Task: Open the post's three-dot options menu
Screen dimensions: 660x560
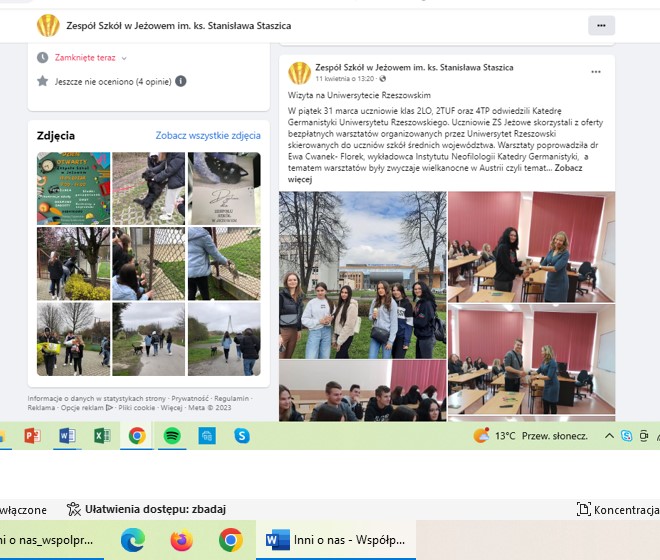Action: (x=596, y=72)
